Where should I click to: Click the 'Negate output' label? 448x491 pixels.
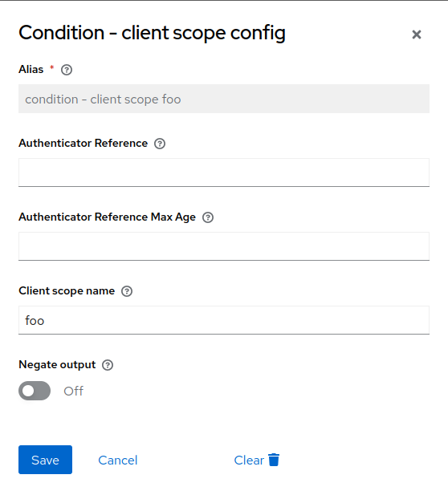(x=57, y=365)
